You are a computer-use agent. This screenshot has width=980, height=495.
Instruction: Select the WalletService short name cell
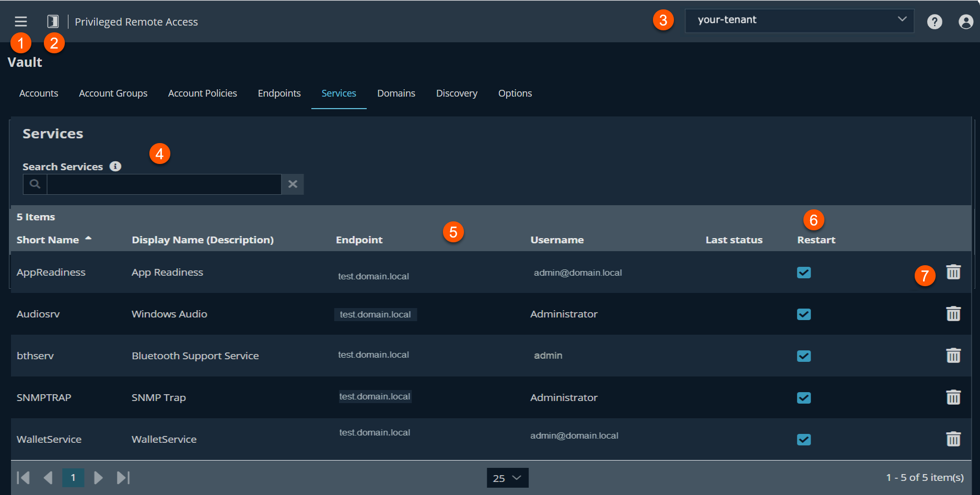point(49,439)
